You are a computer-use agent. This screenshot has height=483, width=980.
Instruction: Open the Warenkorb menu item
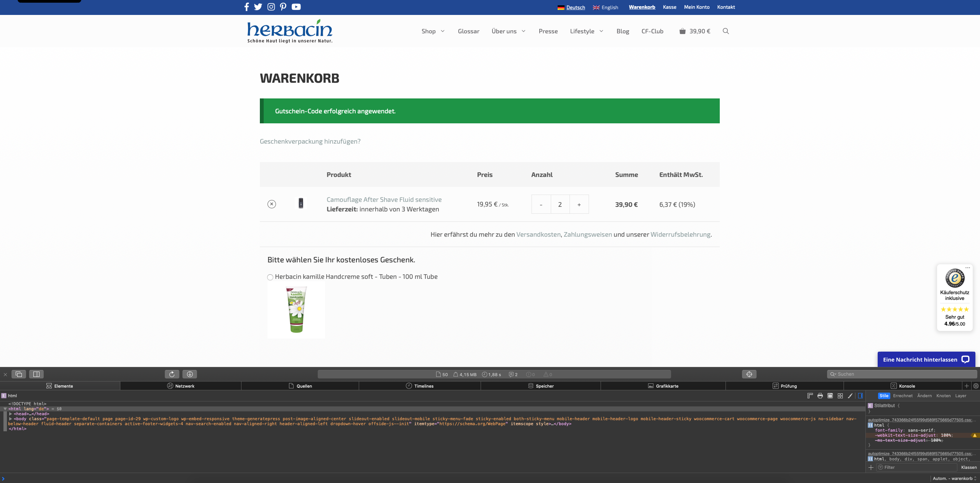click(x=642, y=7)
